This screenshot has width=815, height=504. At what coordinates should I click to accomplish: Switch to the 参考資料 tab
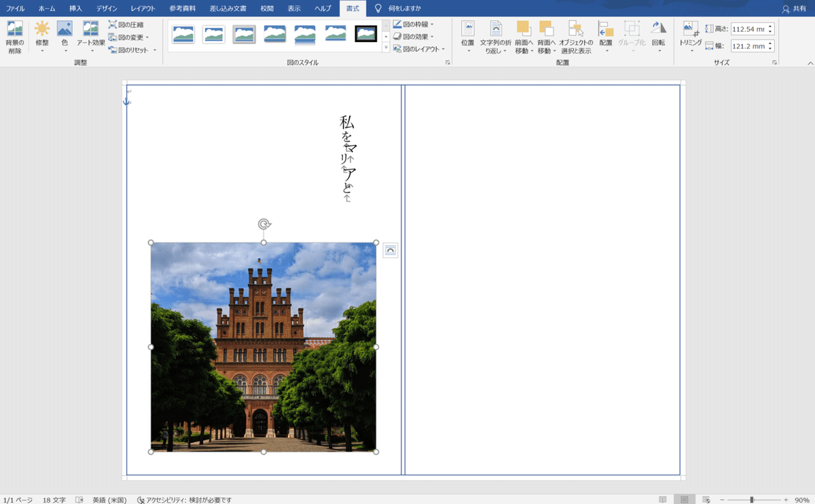pyautogui.click(x=182, y=8)
